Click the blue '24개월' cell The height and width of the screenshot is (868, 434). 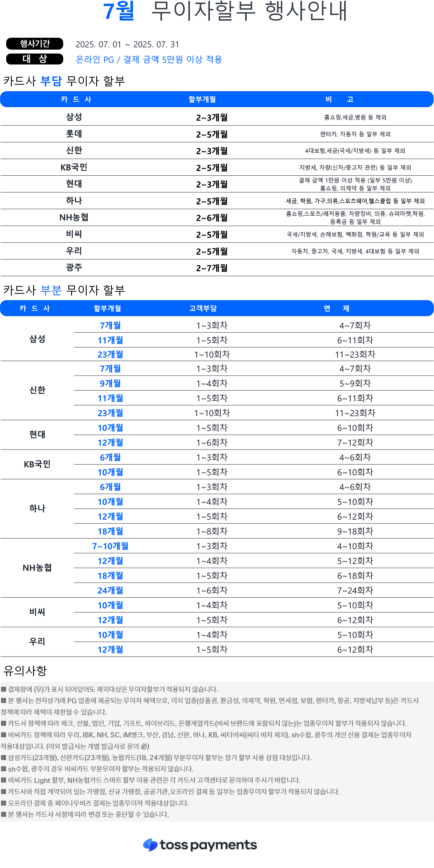point(110,591)
